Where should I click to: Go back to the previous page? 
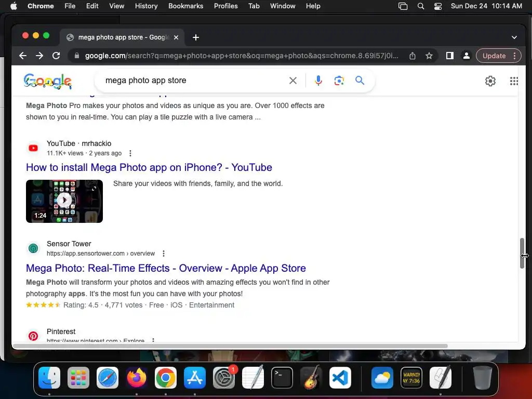[x=23, y=56]
